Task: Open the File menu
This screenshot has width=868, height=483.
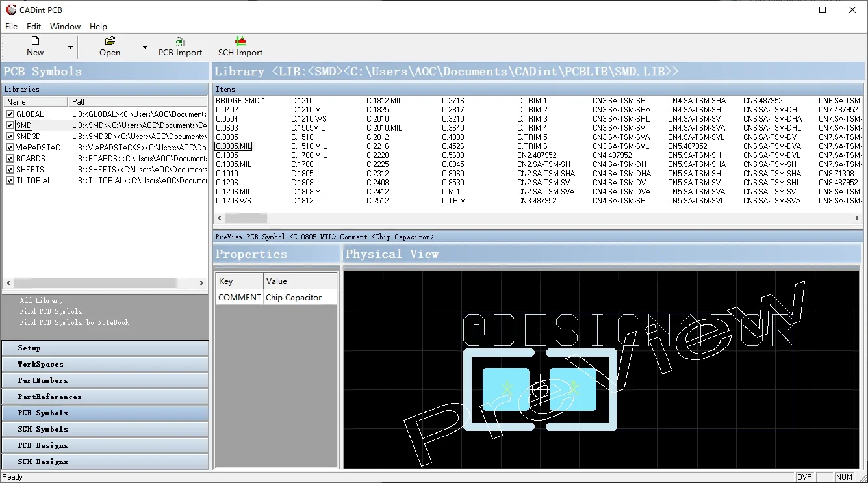Action: click(x=11, y=26)
